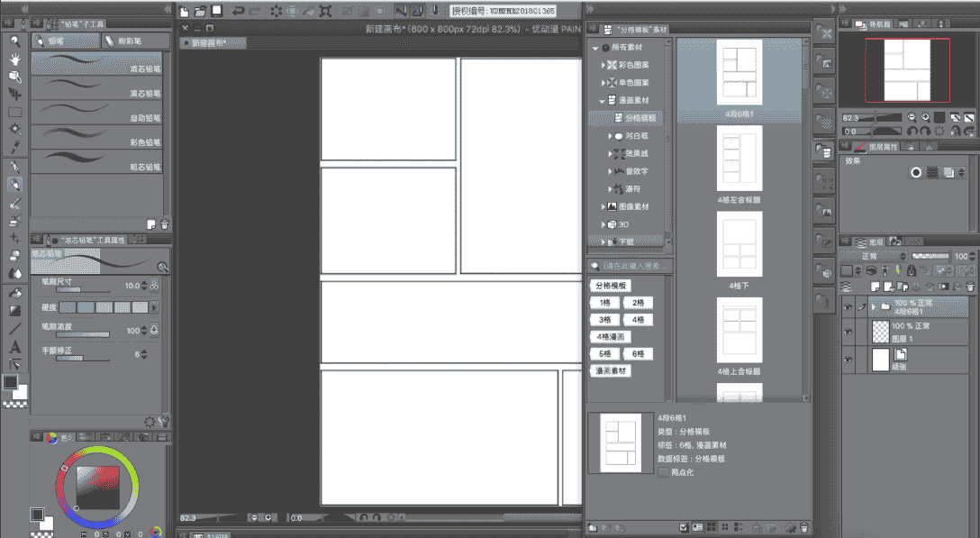Open the 图层 panel tab
The image size is (980, 538).
870,242
